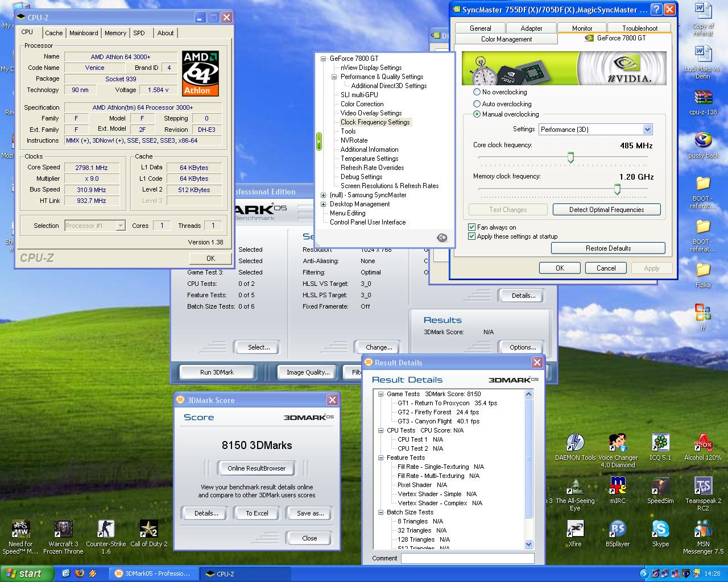Click Internet Explorer quick launch icon
The width and height of the screenshot is (728, 582).
click(66, 573)
